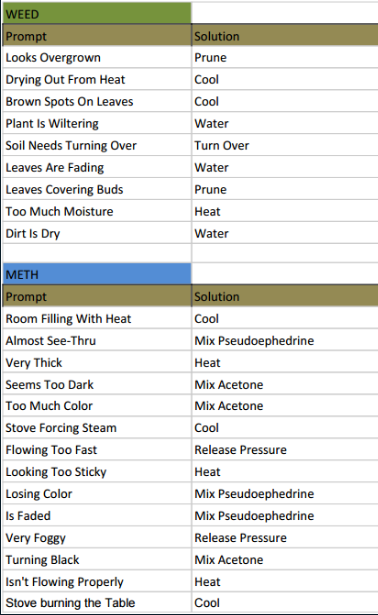Select the 'Turning Black' prompt cell
Viewport: 378px width, 615px height.
[x=97, y=559]
